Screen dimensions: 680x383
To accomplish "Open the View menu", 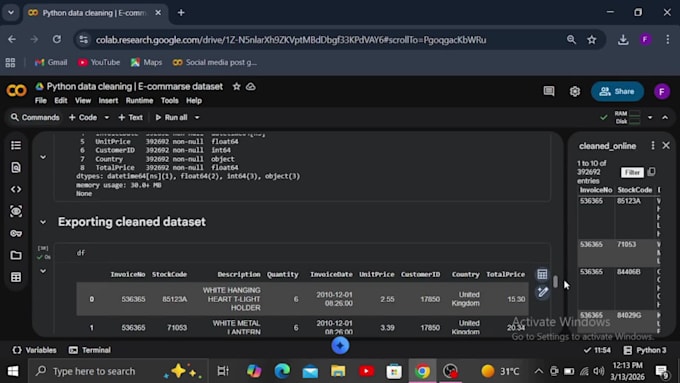I will coord(83,101).
